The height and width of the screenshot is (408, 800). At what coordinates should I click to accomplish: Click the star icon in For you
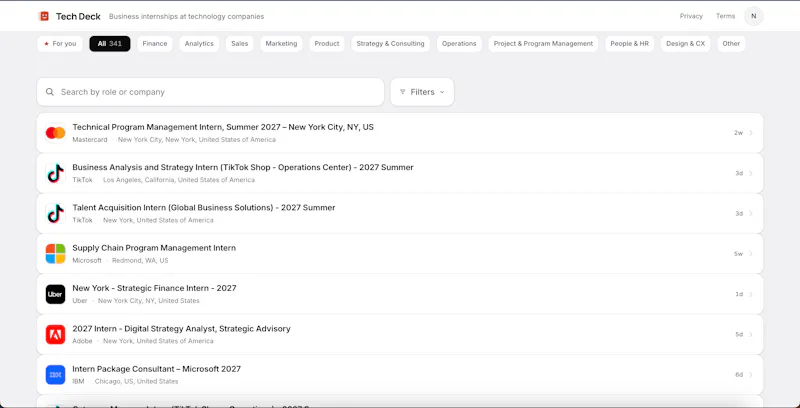pos(46,44)
